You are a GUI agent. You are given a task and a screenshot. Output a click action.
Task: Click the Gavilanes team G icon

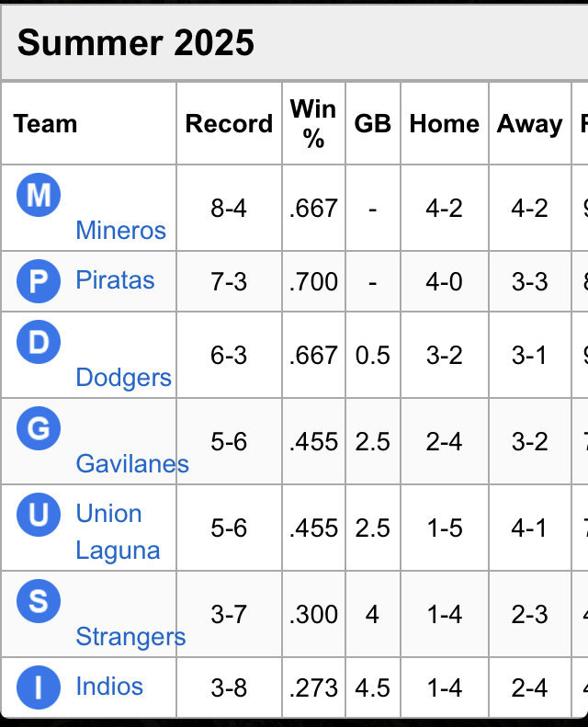pyautogui.click(x=39, y=428)
